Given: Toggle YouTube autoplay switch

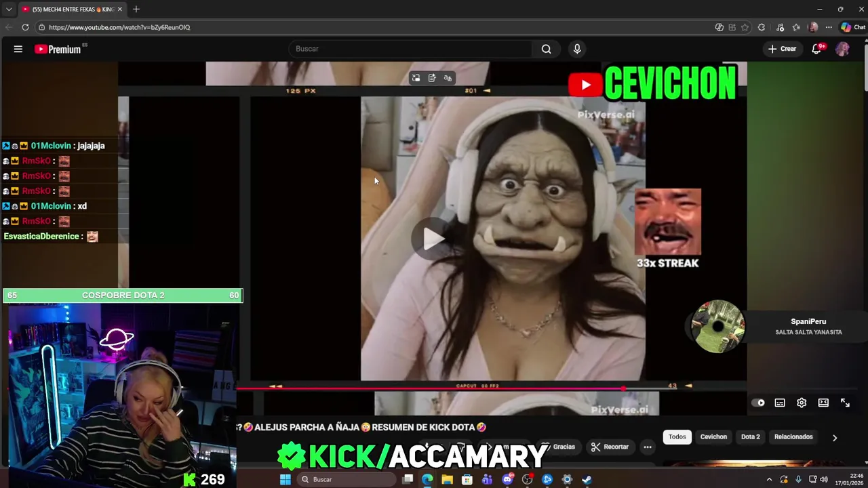Looking at the screenshot, I should [x=758, y=403].
